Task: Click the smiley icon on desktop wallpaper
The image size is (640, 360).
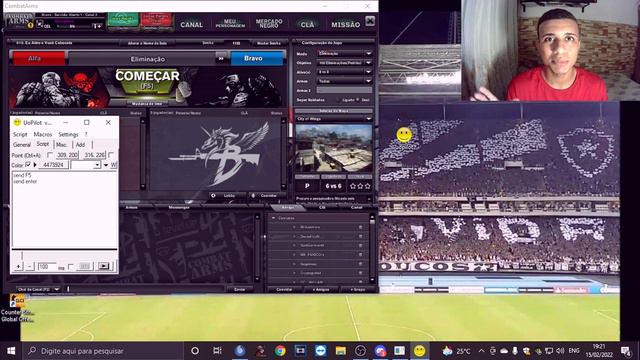Action: click(x=404, y=135)
